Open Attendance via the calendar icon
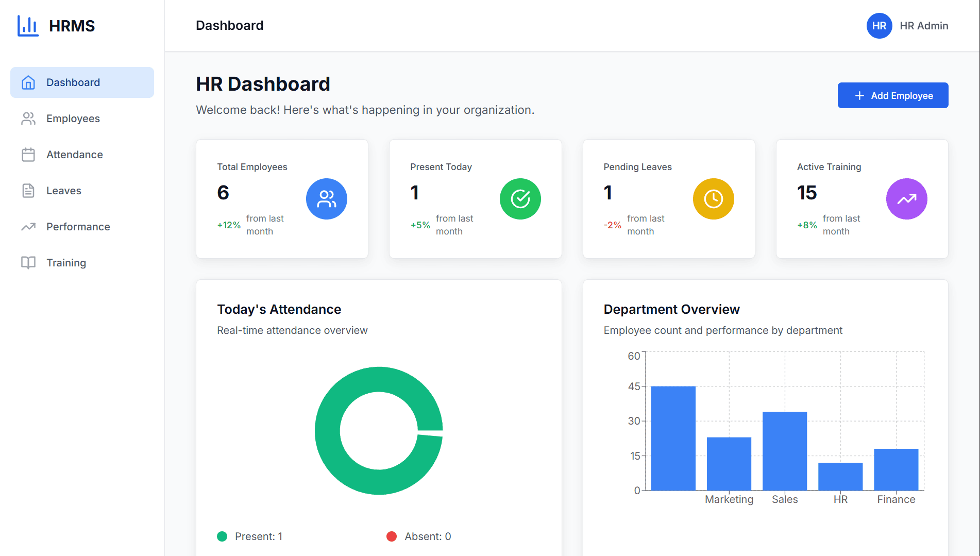 [28, 154]
